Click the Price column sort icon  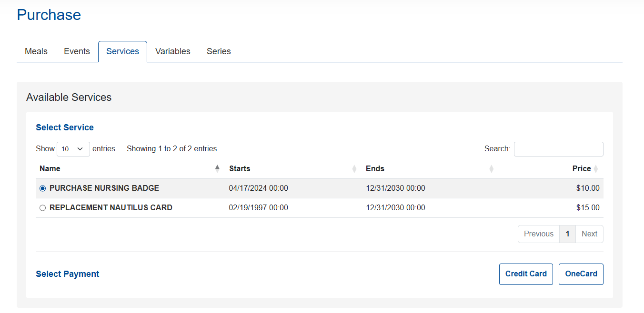coord(596,169)
